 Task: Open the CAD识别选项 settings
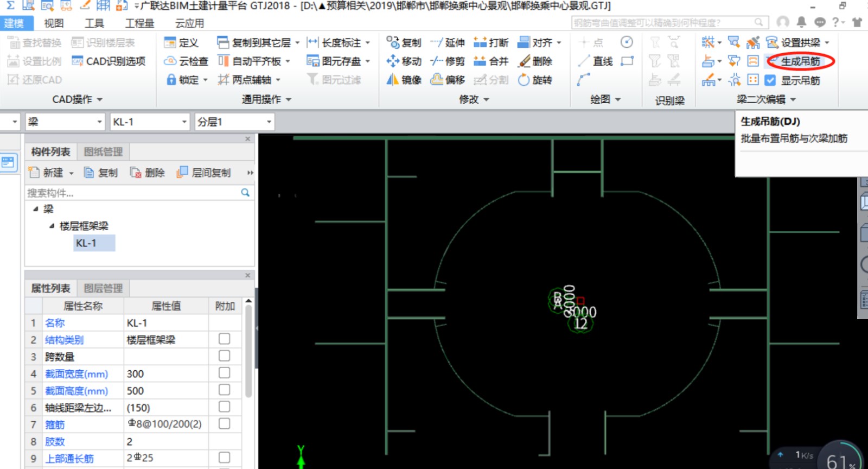[x=108, y=61]
